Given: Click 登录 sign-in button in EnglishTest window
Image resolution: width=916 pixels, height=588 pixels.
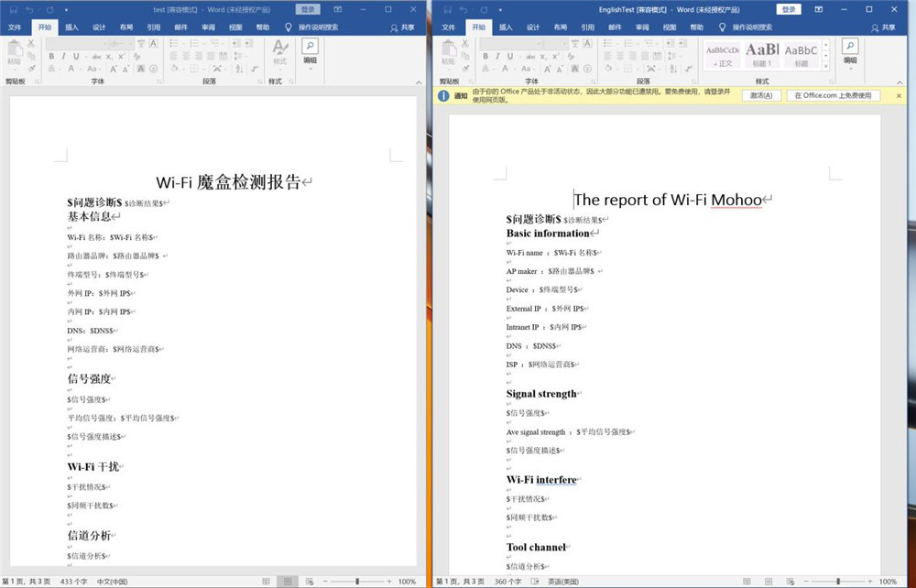Looking at the screenshot, I should [x=789, y=9].
